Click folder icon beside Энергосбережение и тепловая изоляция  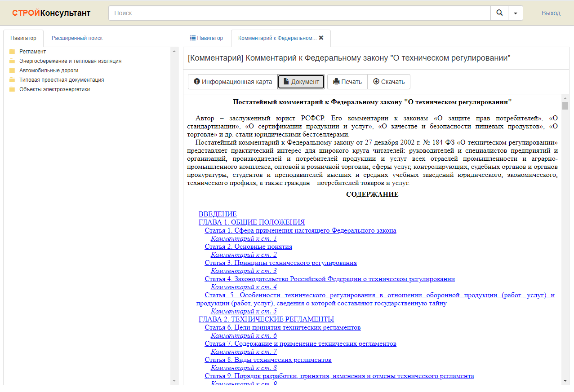pyautogui.click(x=12, y=61)
